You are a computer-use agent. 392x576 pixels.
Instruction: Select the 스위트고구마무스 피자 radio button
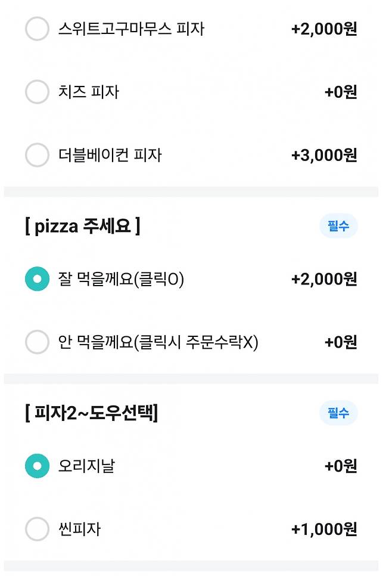point(37,29)
